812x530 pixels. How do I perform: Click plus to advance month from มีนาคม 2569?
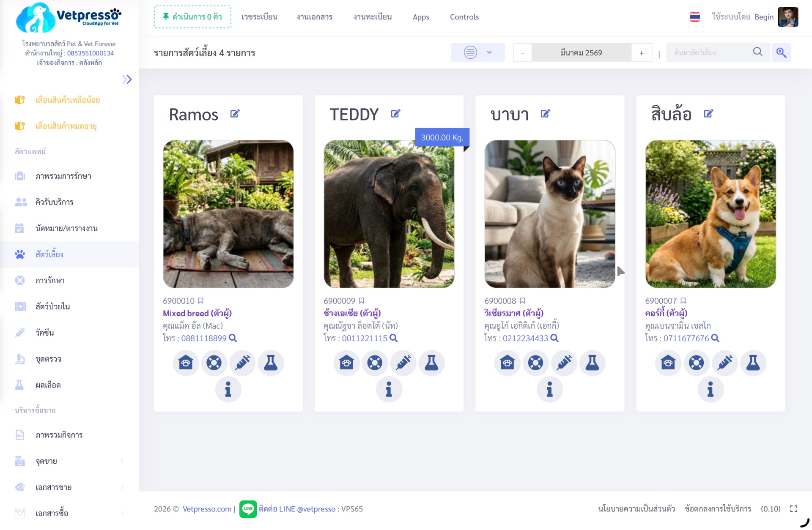click(x=642, y=52)
